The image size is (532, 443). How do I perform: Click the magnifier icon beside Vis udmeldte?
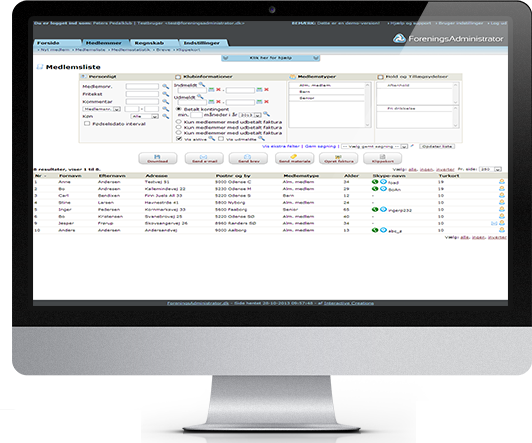coord(261,139)
